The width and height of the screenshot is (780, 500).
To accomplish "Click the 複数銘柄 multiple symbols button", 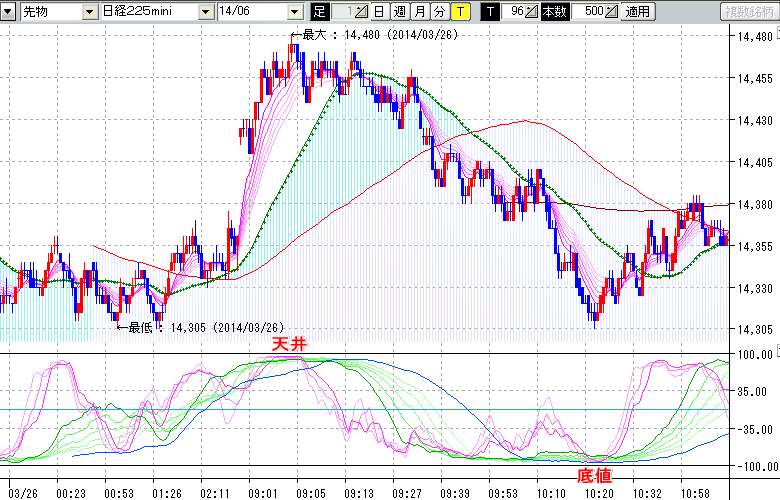I will coord(748,12).
